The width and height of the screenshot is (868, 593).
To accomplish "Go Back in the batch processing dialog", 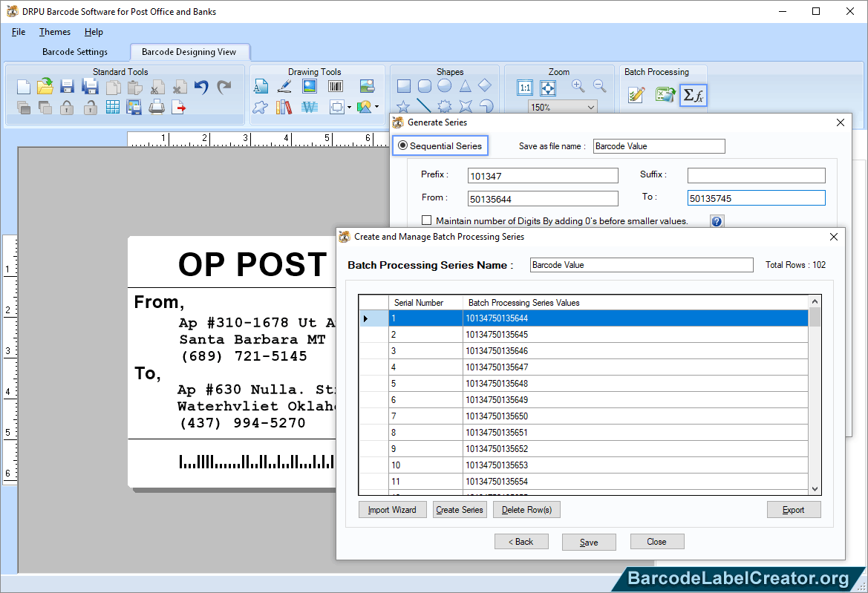I will [521, 542].
